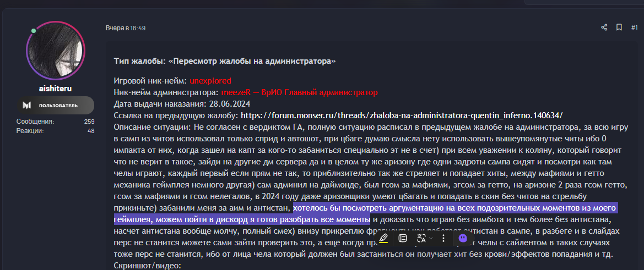The image size is (644, 270).
Task: Click the translate icon in floating toolbar
Action: coord(421,238)
